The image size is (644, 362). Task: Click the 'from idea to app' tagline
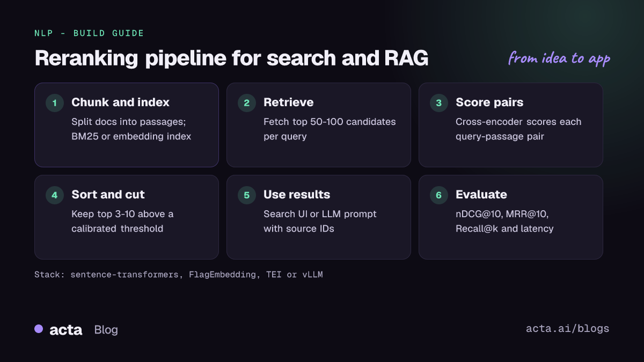pos(559,58)
